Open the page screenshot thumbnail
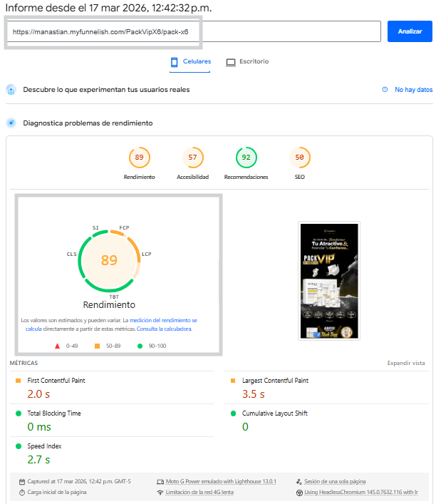This screenshot has height=504, width=436. [328, 280]
